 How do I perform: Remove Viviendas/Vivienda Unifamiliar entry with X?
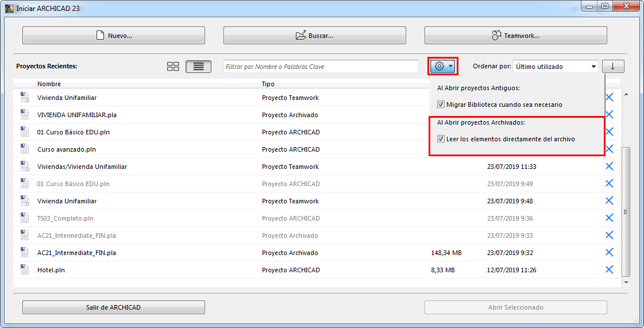pyautogui.click(x=610, y=166)
